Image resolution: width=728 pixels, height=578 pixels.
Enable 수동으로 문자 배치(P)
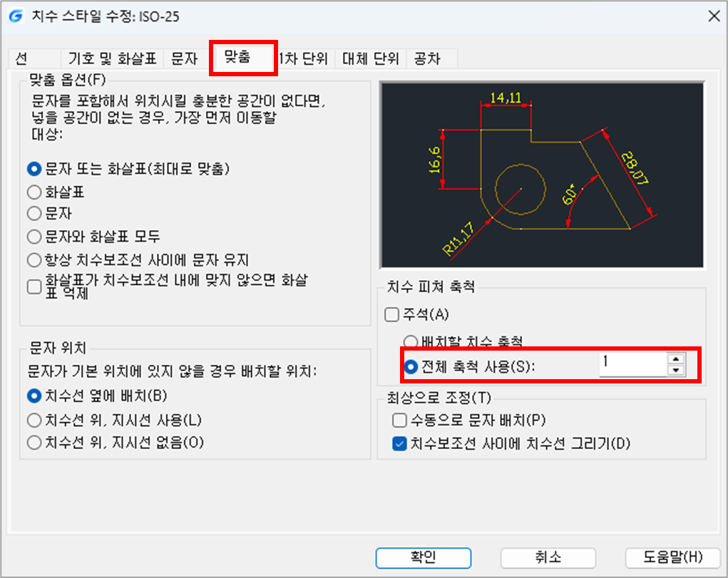click(400, 420)
